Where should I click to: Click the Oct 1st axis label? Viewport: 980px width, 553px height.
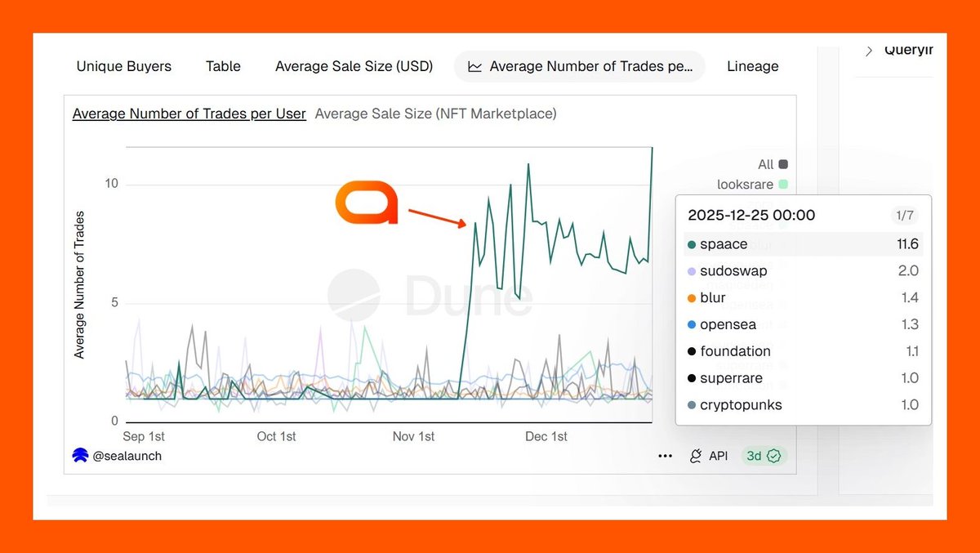click(x=277, y=437)
